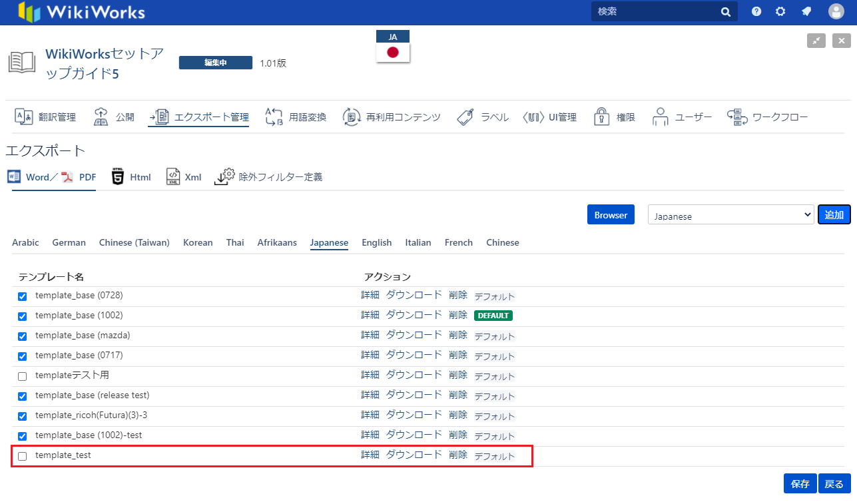Click the WikiWorks logo icon

click(x=29, y=12)
